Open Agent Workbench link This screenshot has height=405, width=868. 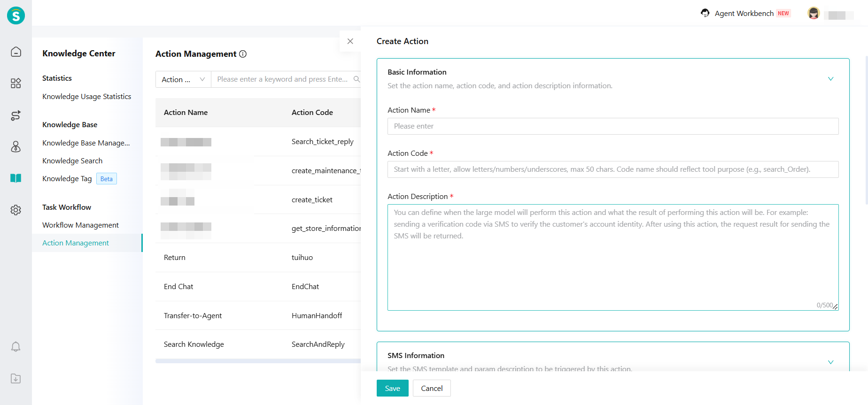point(744,14)
